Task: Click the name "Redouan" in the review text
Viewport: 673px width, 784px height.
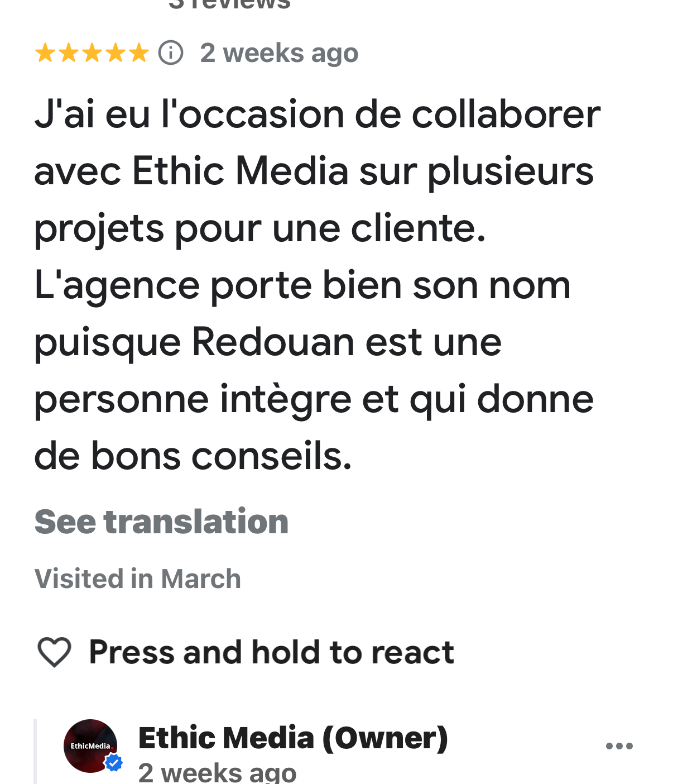Action: pyautogui.click(x=272, y=342)
